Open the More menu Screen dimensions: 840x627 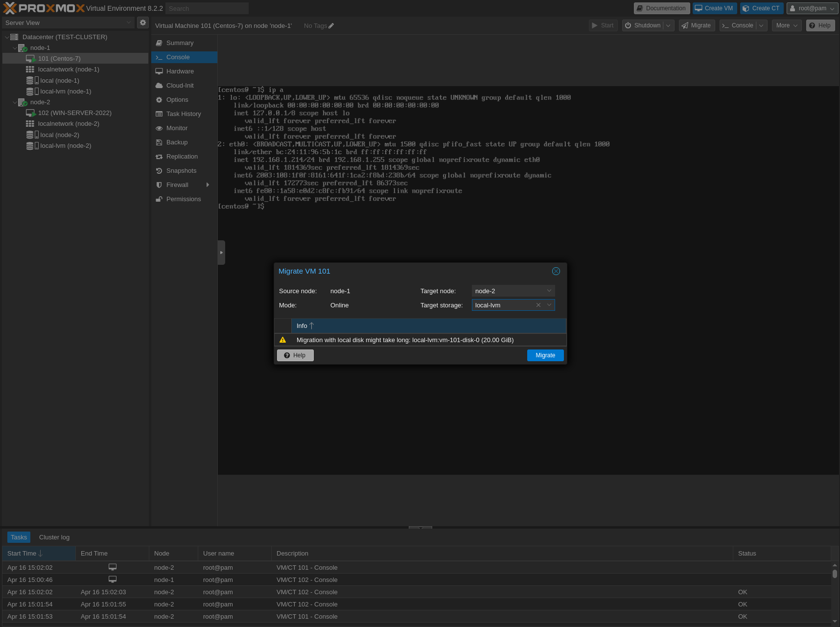786,25
